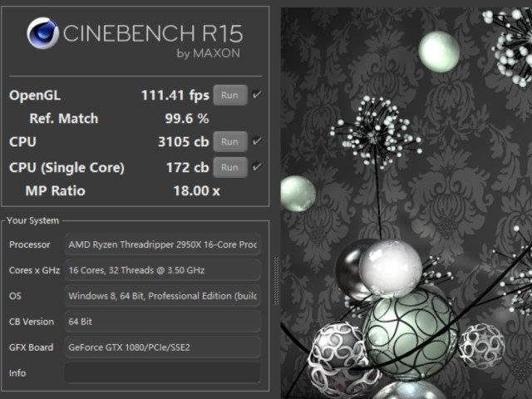Viewport: 532px width, 399px height.
Task: Select the GFX Board field showing GeForce GTX 1080
Action: point(162,347)
